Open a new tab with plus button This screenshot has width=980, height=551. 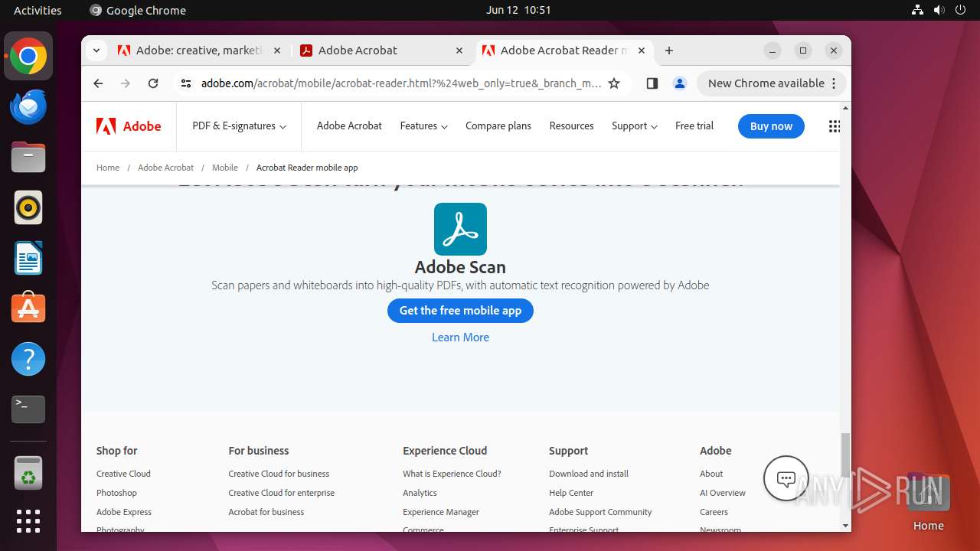point(669,51)
